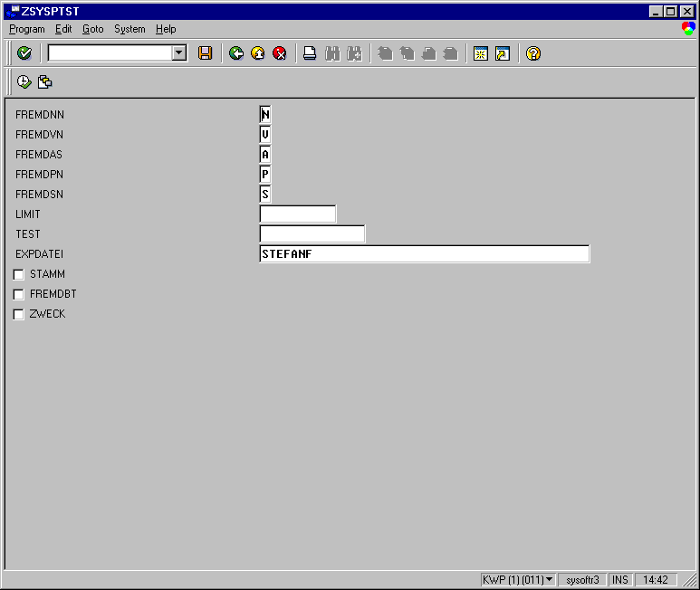Viewport: 700px width, 590px height.
Task: Click into the command input field
Action: pyautogui.click(x=110, y=53)
